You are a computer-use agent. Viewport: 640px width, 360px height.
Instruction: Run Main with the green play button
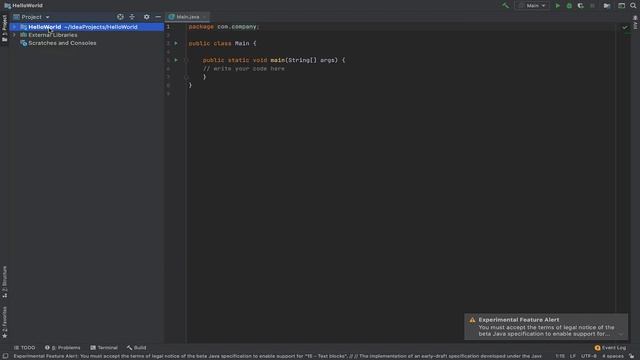click(x=558, y=6)
